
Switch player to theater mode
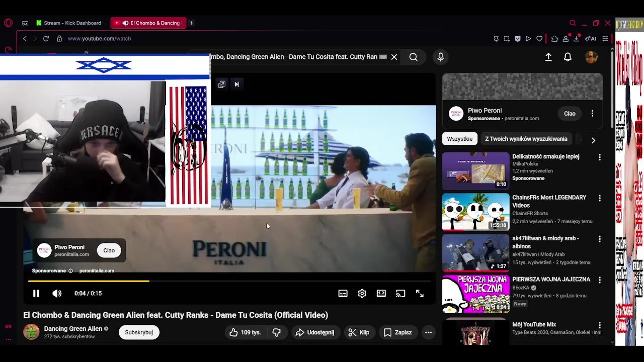click(381, 294)
